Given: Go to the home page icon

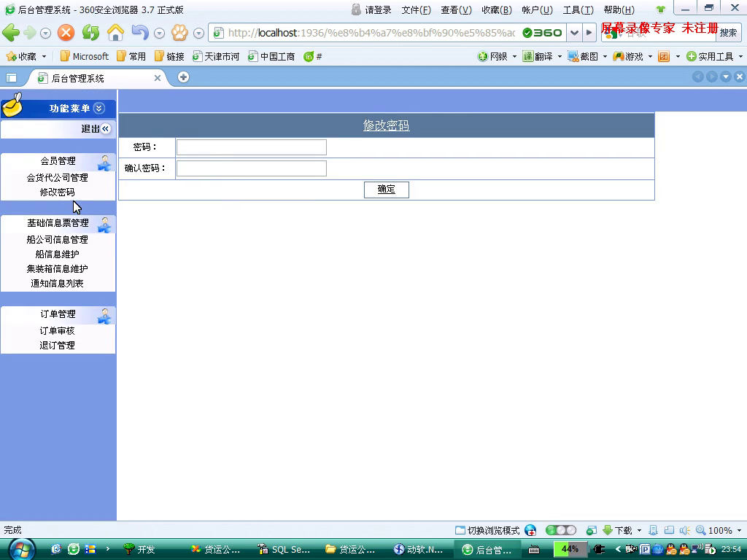Looking at the screenshot, I should coord(116,32).
